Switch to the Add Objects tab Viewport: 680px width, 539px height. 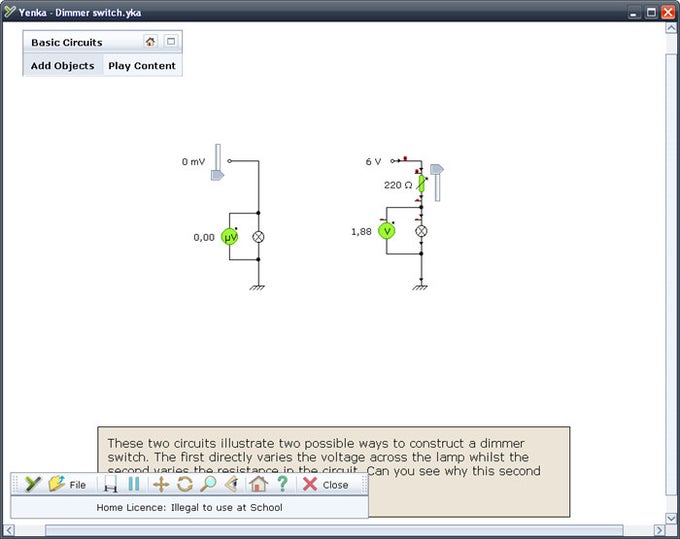click(x=62, y=65)
